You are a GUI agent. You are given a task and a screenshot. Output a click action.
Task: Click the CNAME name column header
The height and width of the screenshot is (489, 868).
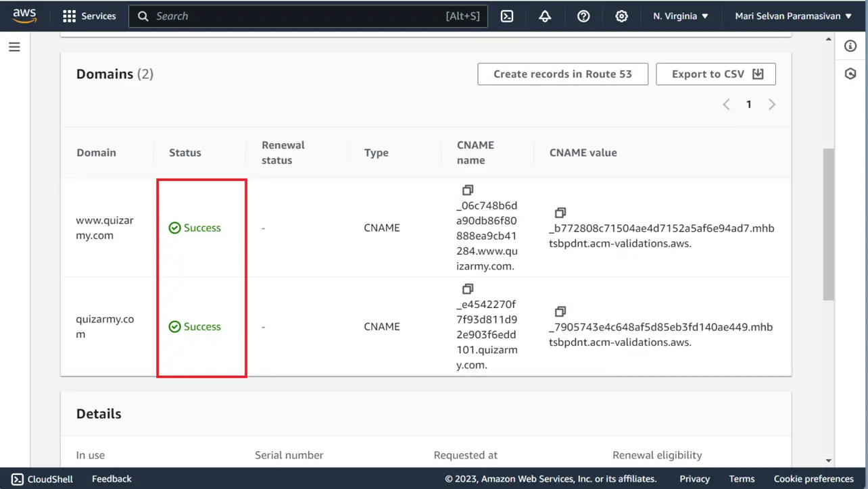coord(476,153)
